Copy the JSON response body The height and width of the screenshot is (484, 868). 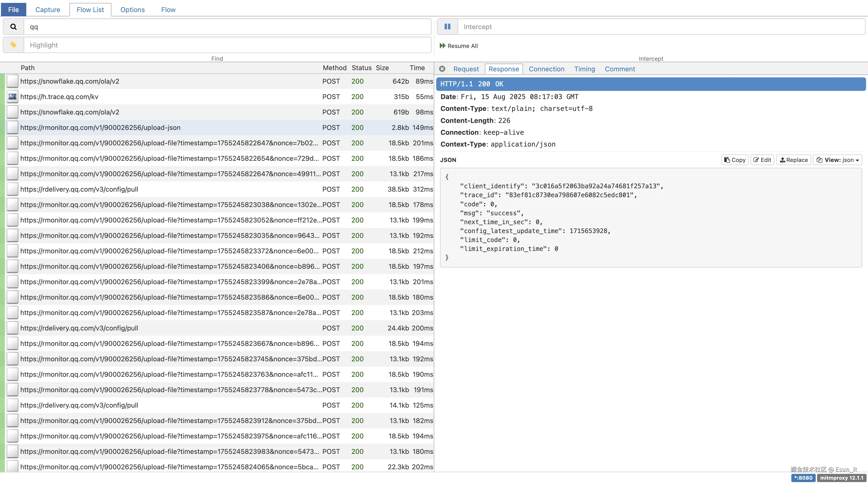pos(735,160)
